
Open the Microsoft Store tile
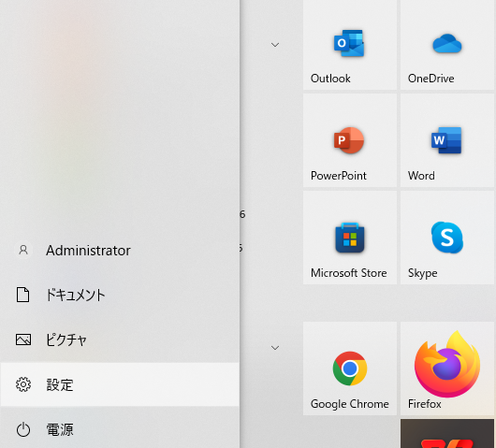point(350,238)
